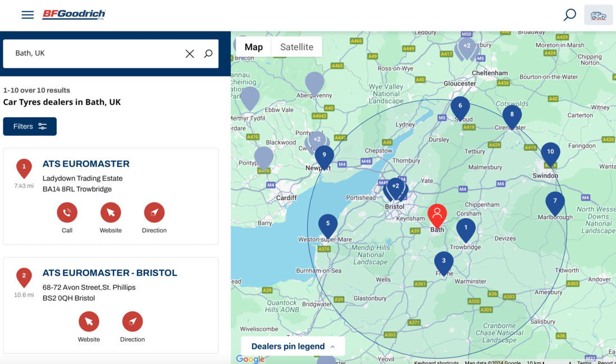Viewport: 616px width, 364px height.
Task: Submit location search with magnifier icon
Action: pyautogui.click(x=208, y=54)
